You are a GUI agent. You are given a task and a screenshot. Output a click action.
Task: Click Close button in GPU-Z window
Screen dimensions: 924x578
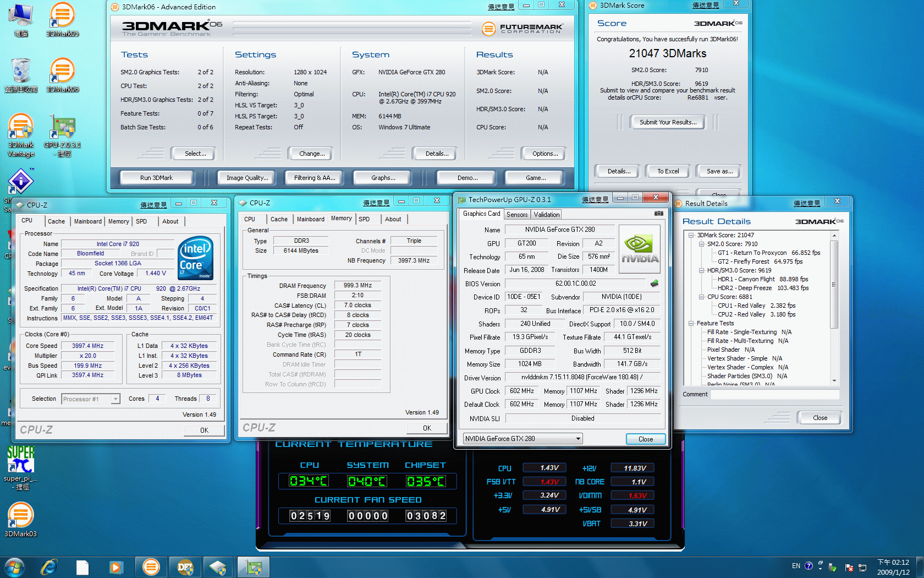(x=646, y=439)
